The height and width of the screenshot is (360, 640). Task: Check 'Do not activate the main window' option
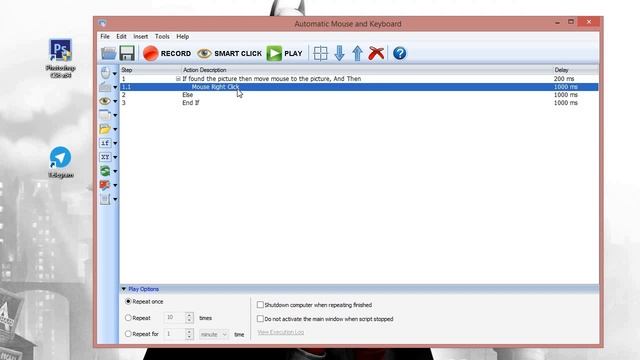pos(260,319)
